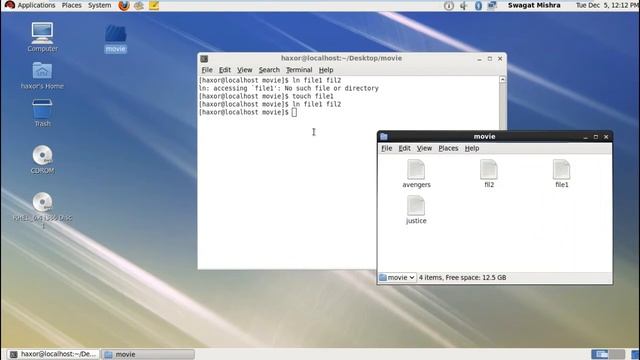Open terminal Search menu
This screenshot has height=360, width=640.
click(x=269, y=70)
